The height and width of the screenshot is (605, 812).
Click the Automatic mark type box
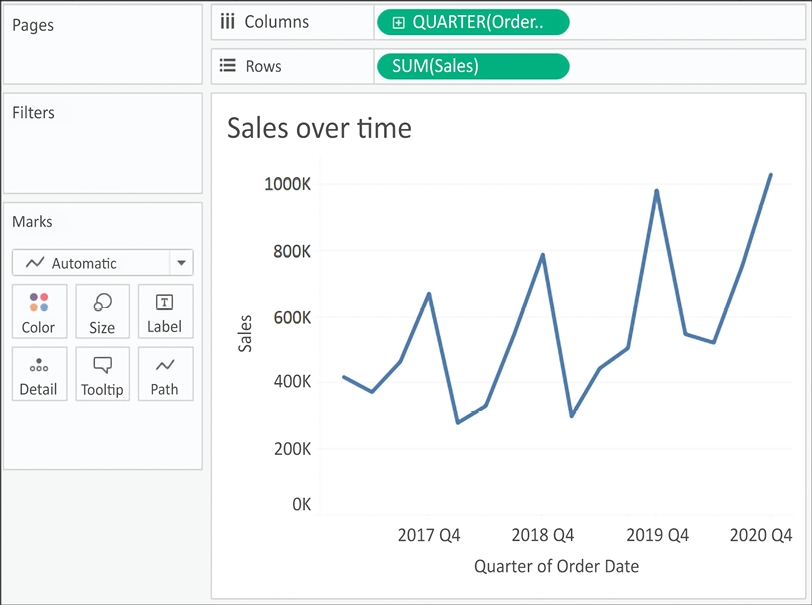(91, 263)
